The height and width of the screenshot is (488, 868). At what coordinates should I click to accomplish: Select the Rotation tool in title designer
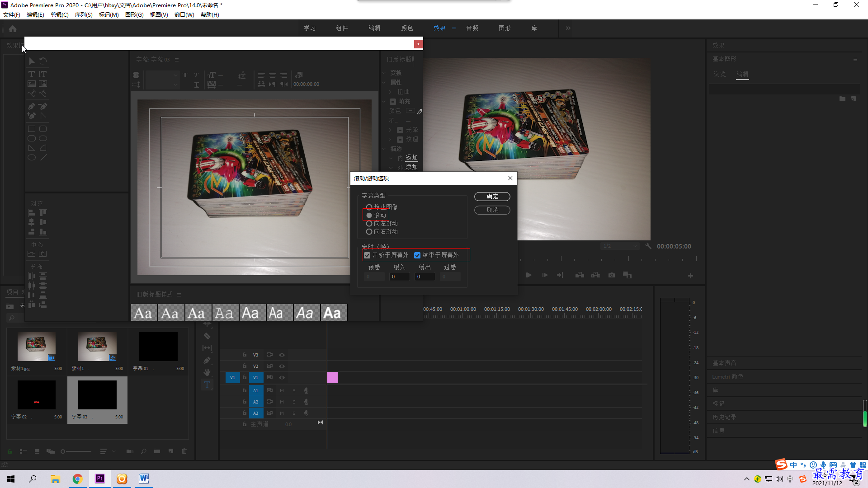point(43,61)
